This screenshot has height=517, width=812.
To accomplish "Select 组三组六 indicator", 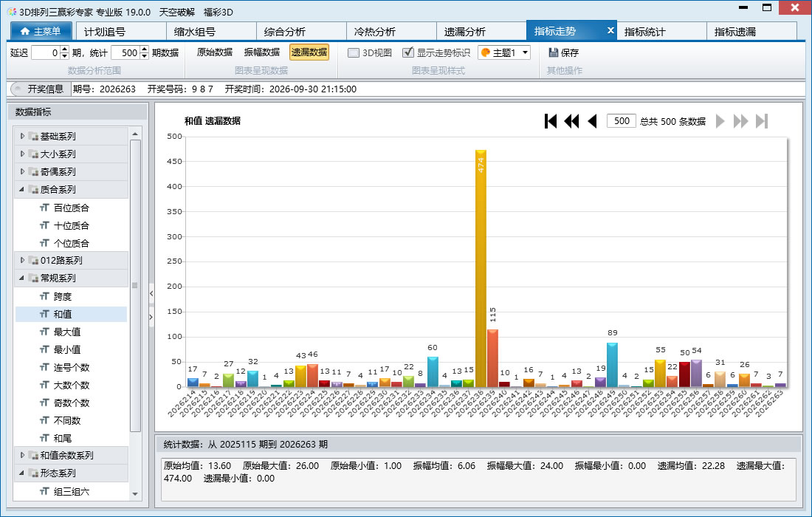I will tap(72, 491).
